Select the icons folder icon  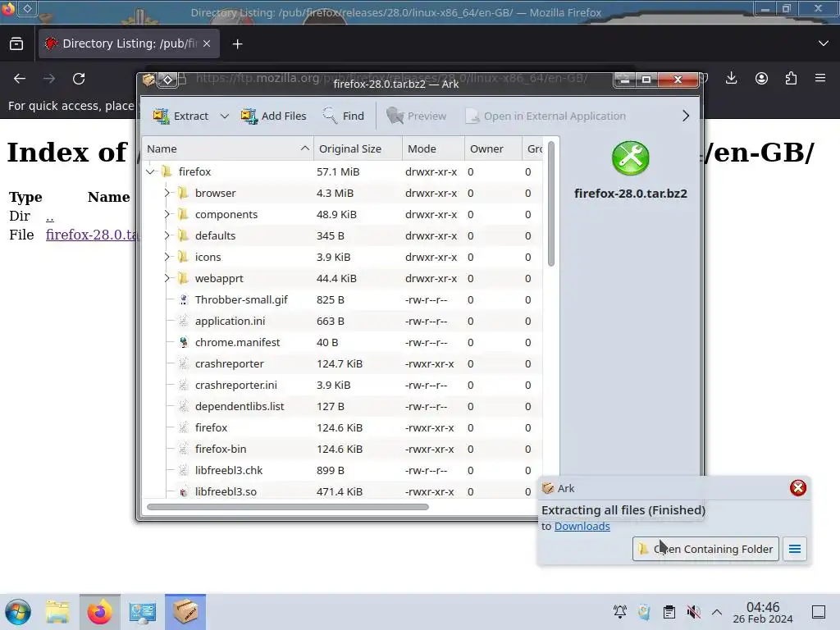[183, 257]
